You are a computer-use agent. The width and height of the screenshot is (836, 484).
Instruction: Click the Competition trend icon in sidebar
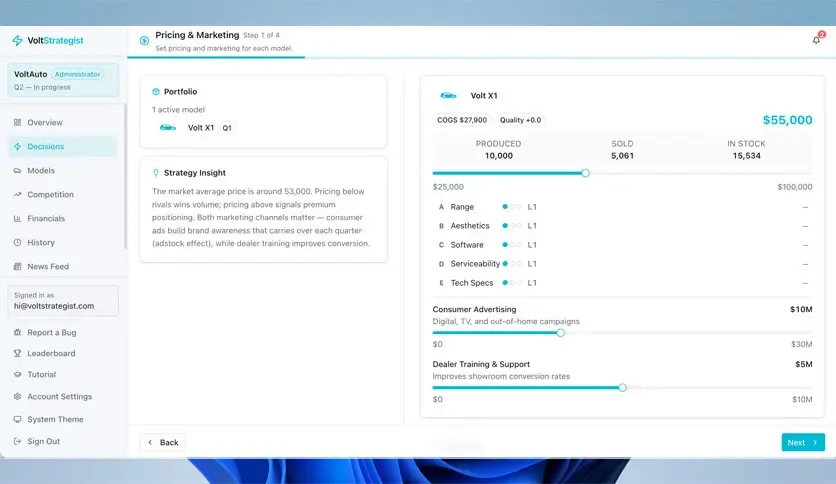(18, 195)
